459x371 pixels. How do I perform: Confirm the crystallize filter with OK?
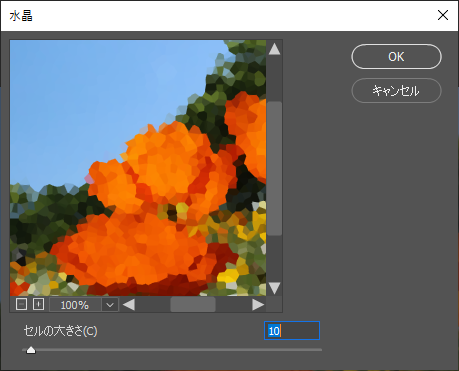click(396, 57)
